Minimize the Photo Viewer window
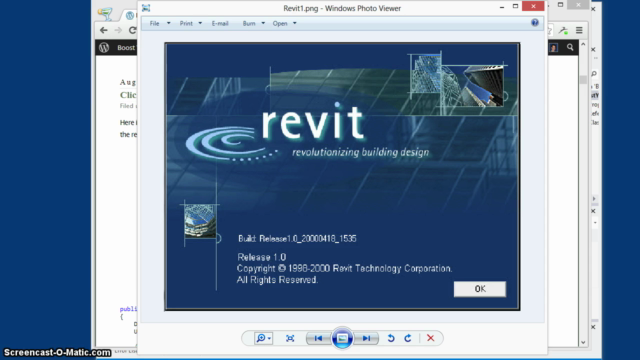The width and height of the screenshot is (640, 360). 502,7
